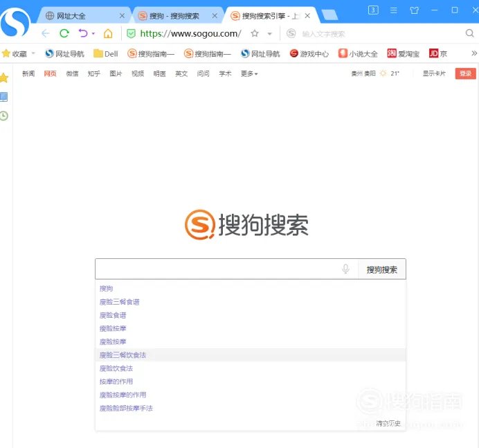Select suggestion 瘦脸饮食法
The image size is (479, 448).
coord(116,368)
